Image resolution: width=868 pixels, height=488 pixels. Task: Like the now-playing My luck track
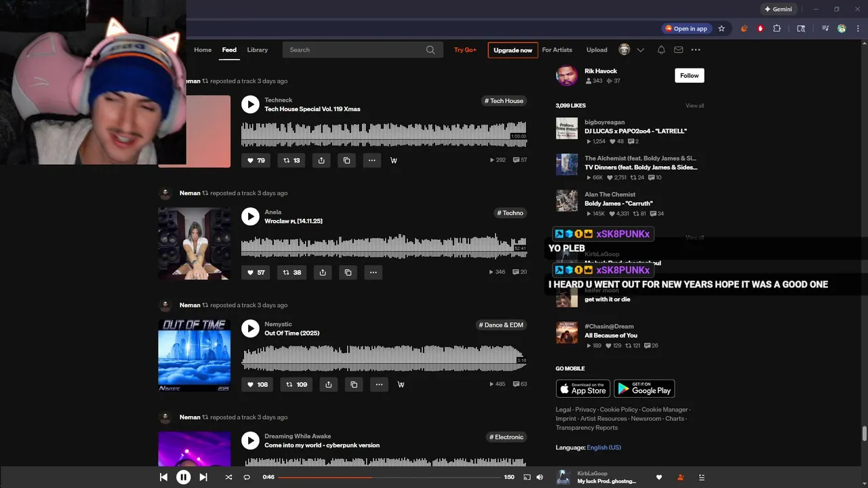click(x=658, y=477)
